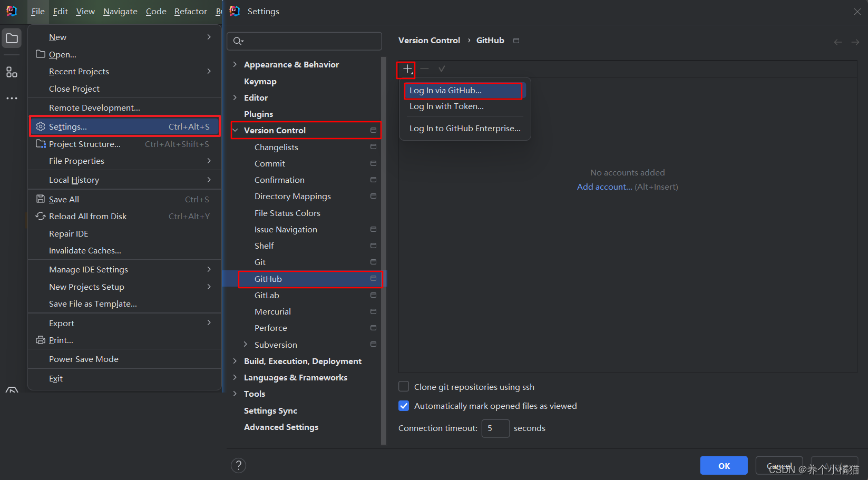Expand Appearance & Behavior section
The height and width of the screenshot is (480, 868).
(235, 64)
